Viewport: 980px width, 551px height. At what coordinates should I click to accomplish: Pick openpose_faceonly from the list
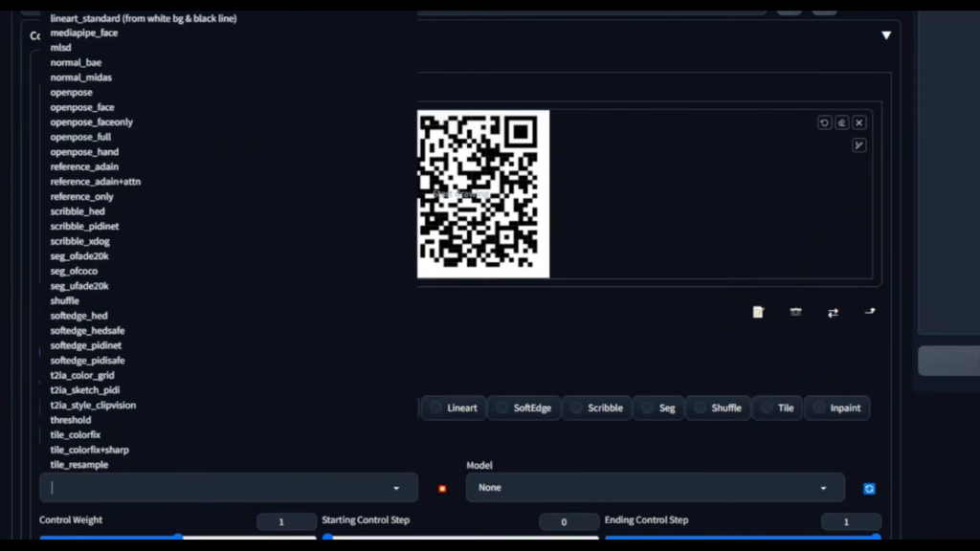91,122
